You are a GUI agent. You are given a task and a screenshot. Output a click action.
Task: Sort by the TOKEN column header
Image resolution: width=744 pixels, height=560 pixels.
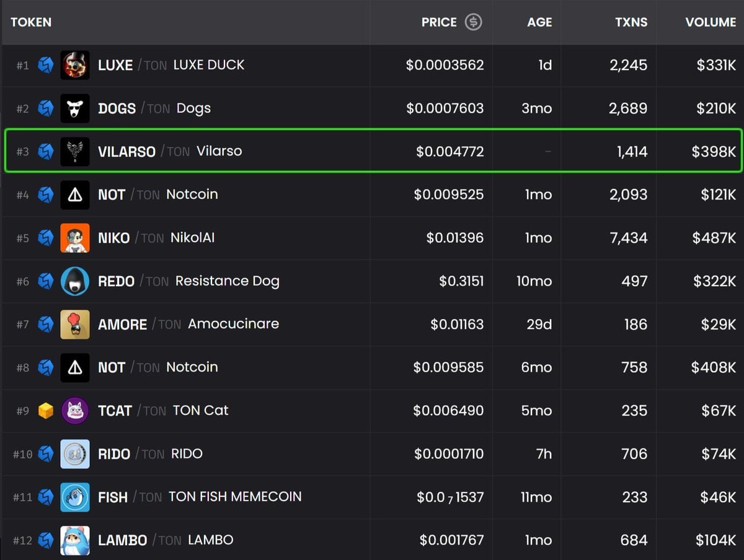[x=31, y=22]
